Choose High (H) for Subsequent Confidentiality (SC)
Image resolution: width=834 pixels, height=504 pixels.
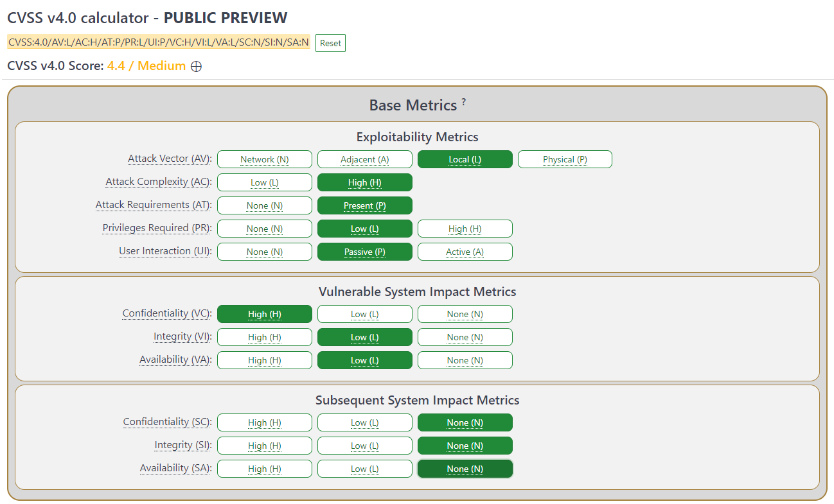click(265, 422)
